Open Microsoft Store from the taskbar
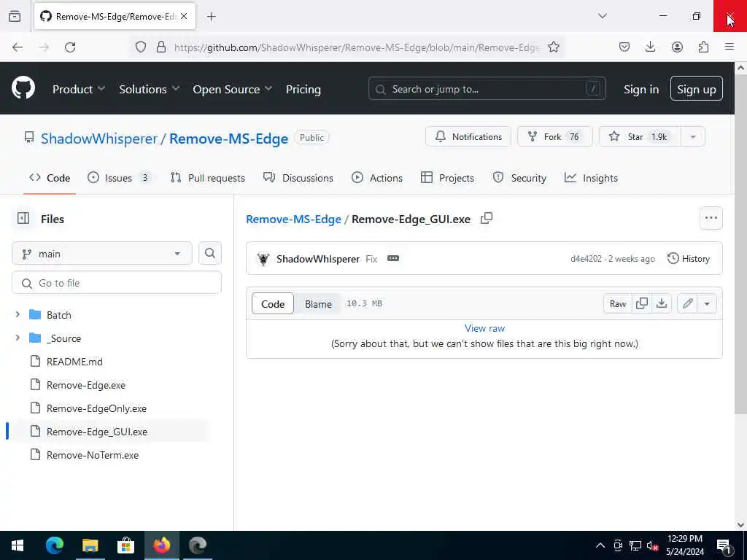Image resolution: width=747 pixels, height=560 pixels. (125, 545)
